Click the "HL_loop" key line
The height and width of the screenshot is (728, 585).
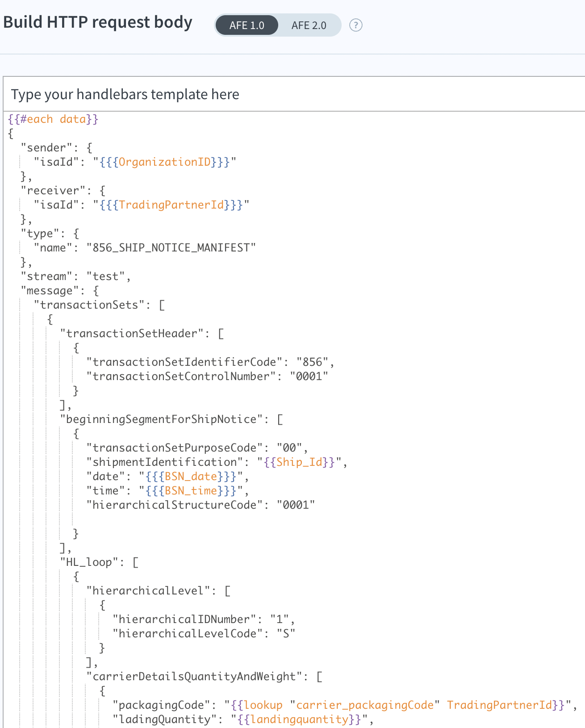[x=99, y=562]
